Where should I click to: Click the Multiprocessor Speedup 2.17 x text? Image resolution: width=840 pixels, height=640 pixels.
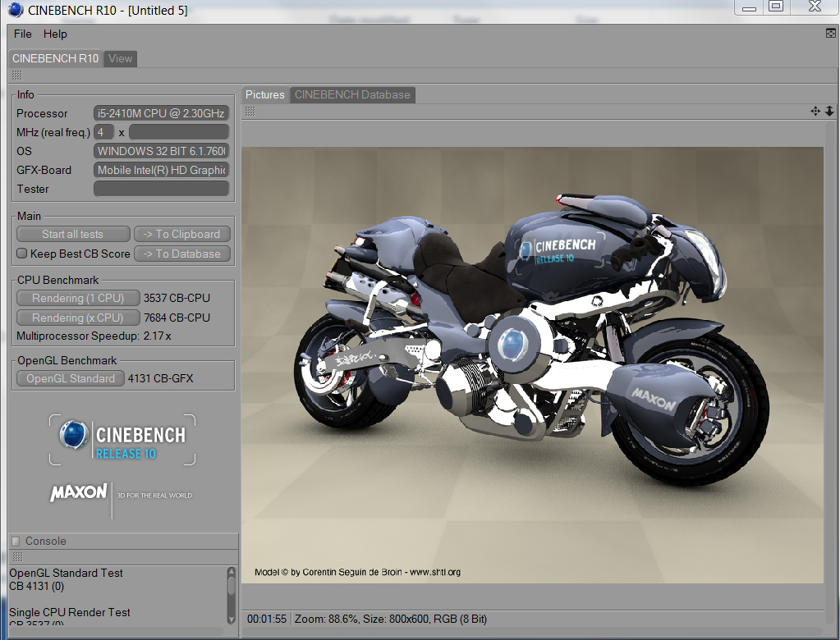pos(94,336)
